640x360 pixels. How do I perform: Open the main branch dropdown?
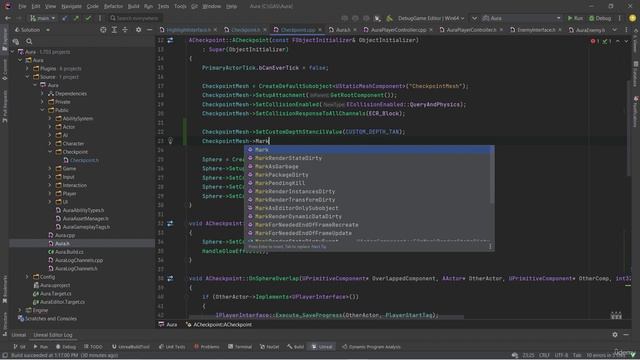[x=42, y=18]
